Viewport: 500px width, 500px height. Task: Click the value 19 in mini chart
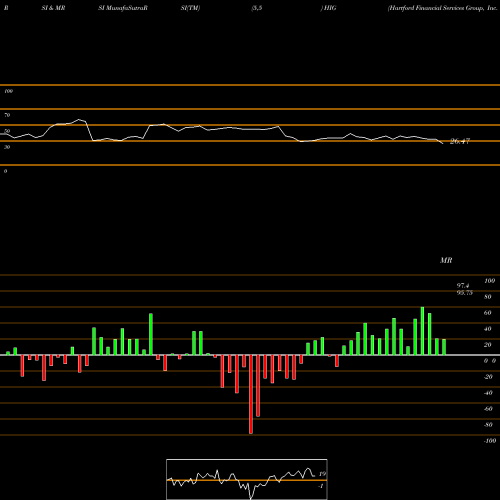pyautogui.click(x=322, y=474)
